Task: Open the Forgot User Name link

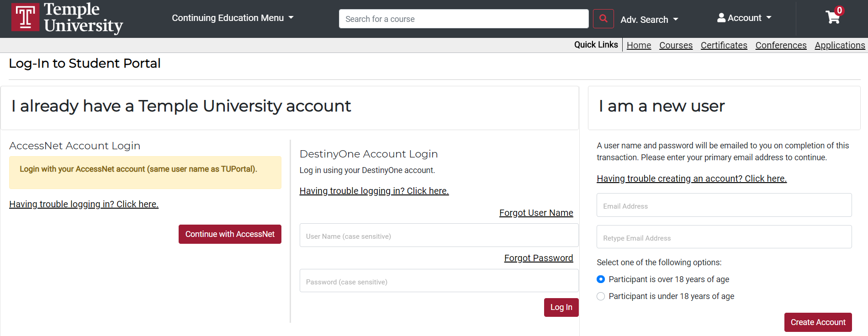Action: click(x=536, y=213)
